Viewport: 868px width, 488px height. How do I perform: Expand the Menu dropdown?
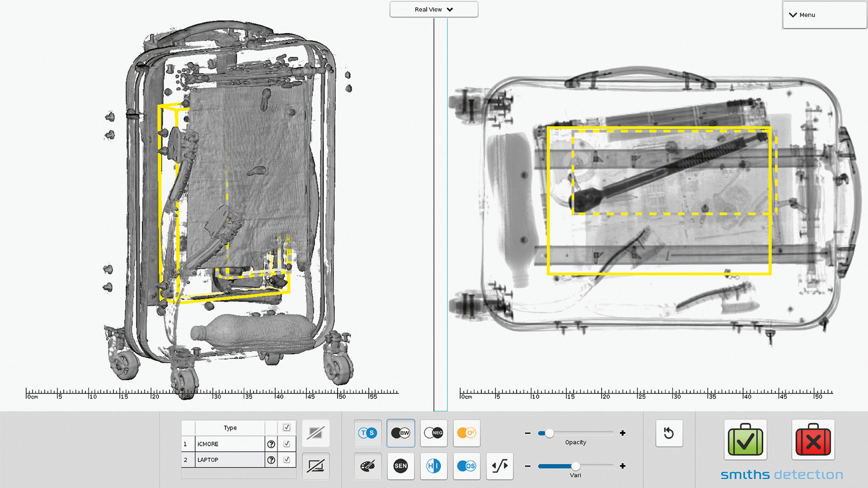[x=824, y=15]
